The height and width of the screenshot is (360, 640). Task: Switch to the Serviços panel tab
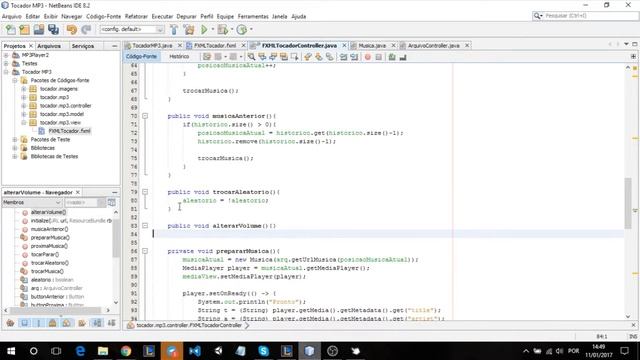83,46
